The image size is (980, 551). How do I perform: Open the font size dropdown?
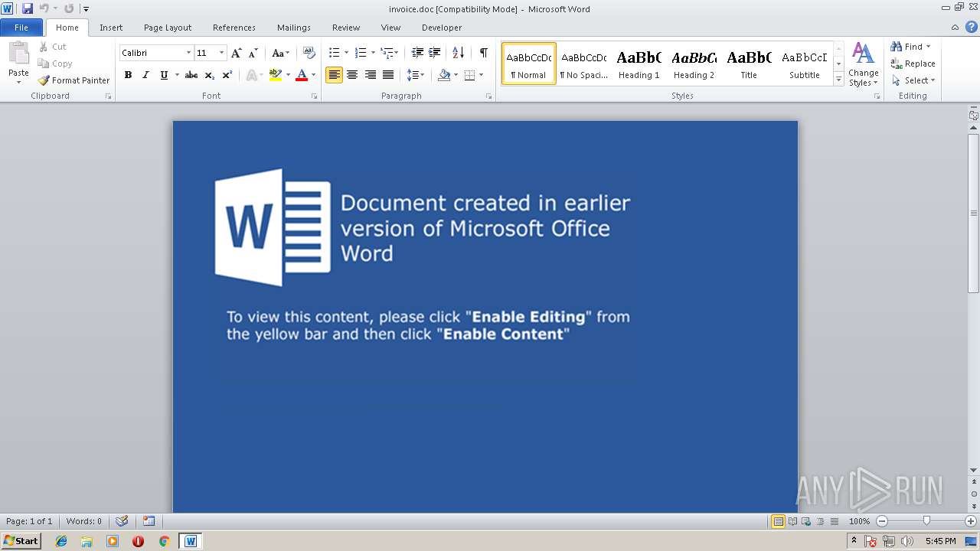[x=222, y=53]
